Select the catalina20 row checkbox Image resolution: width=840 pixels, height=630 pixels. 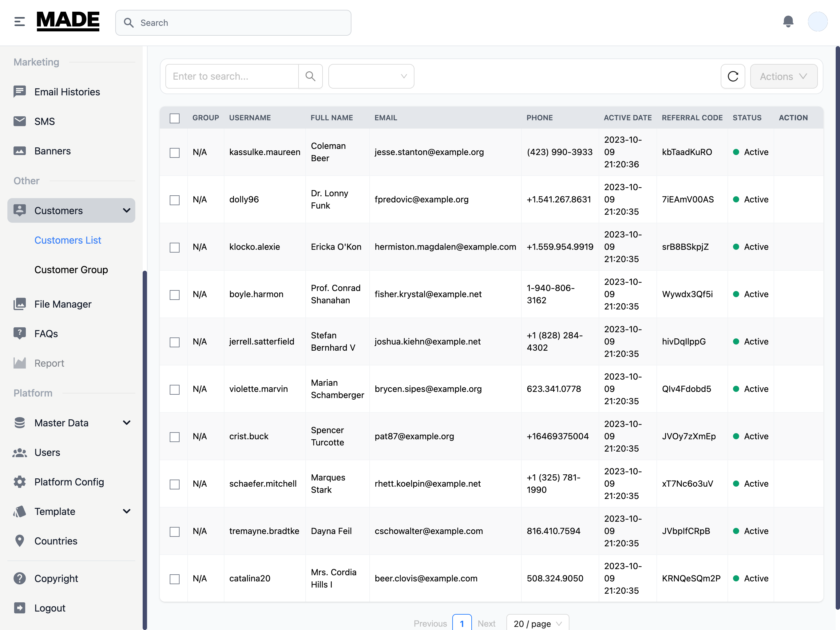coord(175,579)
